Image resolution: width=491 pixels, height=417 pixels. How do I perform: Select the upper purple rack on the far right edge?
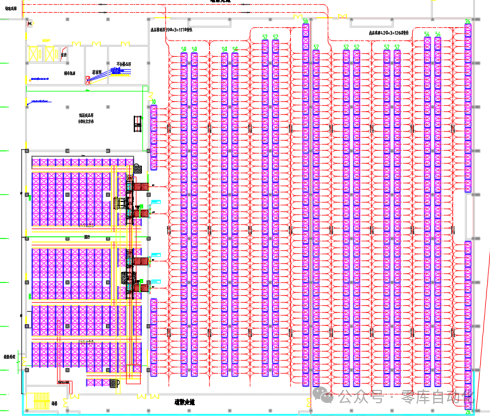point(468,108)
